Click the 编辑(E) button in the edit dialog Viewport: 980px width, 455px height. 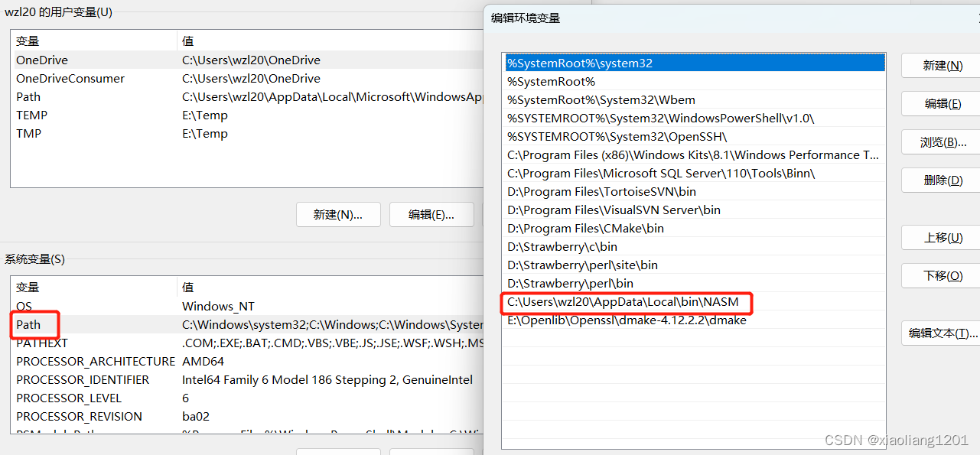[939, 103]
